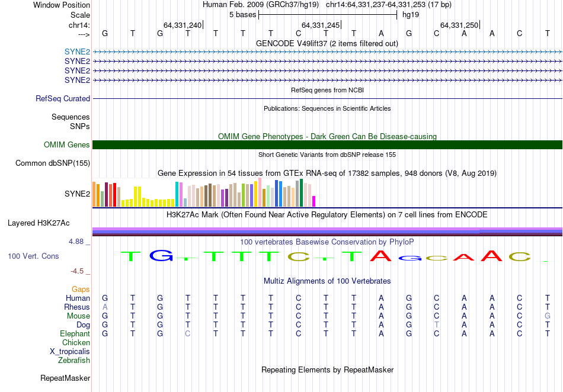The image size is (563, 392).
Task: Click the SNPs subtrack label
Action: [80, 126]
